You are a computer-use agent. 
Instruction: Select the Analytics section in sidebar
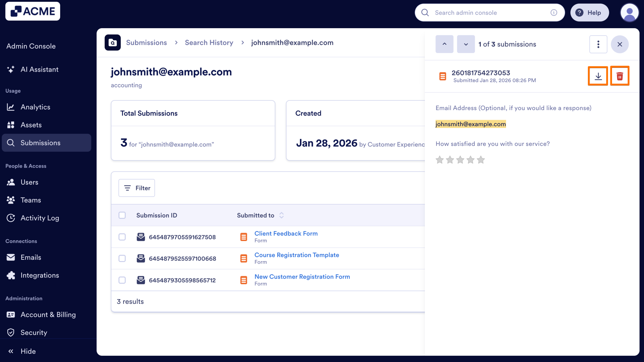(x=35, y=107)
